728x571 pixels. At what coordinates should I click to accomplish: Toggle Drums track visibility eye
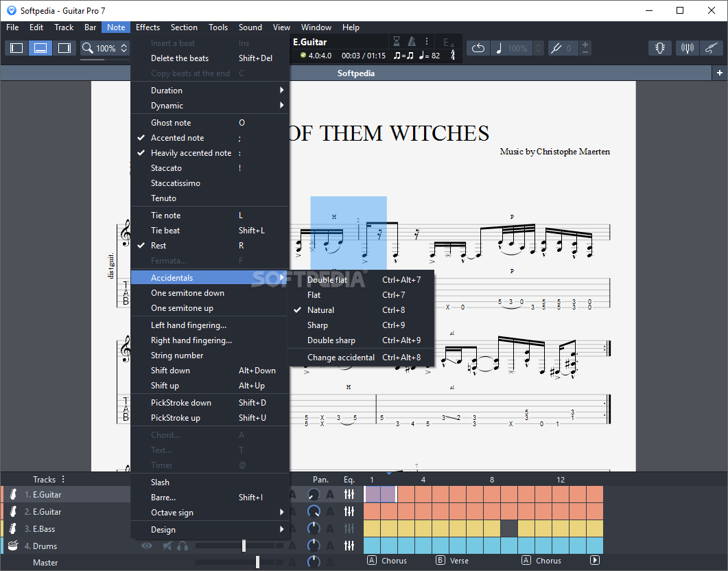(147, 546)
